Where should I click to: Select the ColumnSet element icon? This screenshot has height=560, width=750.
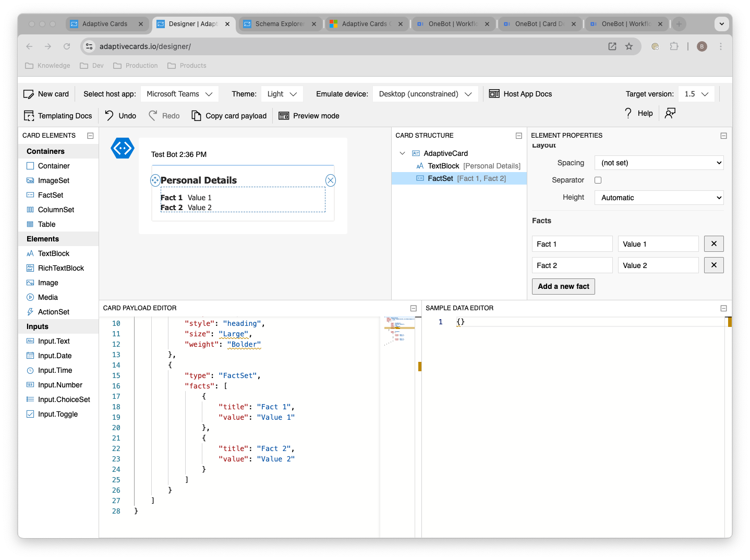pos(30,210)
